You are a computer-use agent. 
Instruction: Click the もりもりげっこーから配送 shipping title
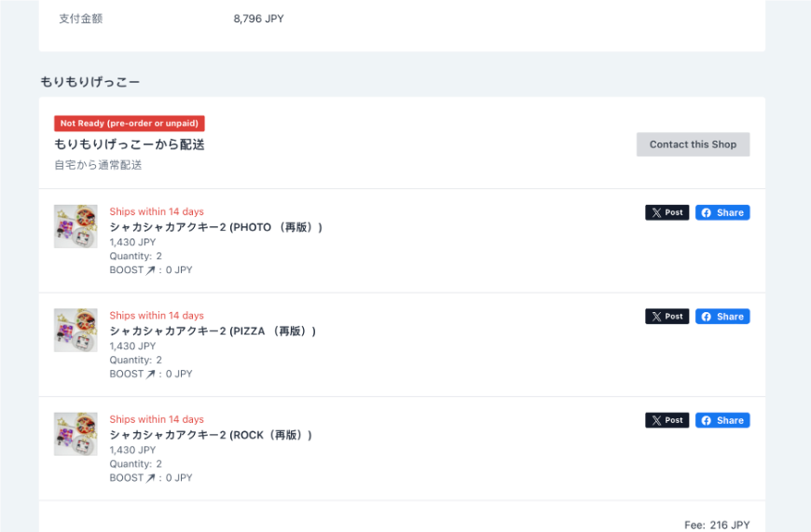(130, 144)
